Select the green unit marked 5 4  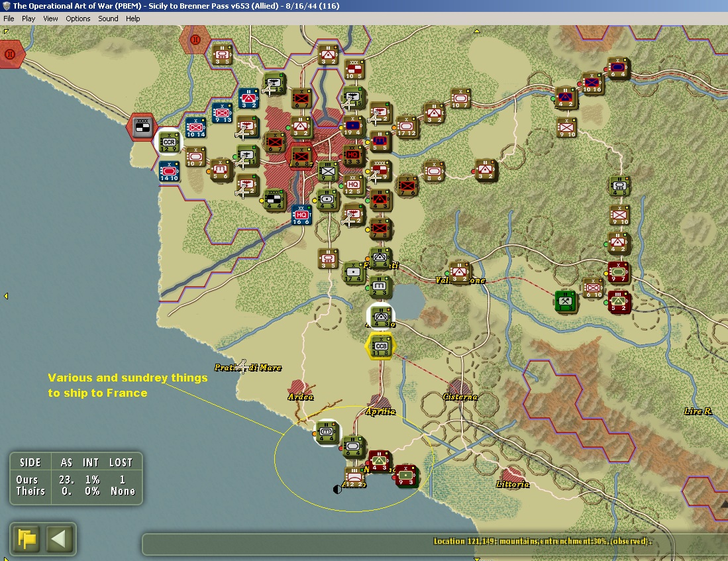[380, 258]
